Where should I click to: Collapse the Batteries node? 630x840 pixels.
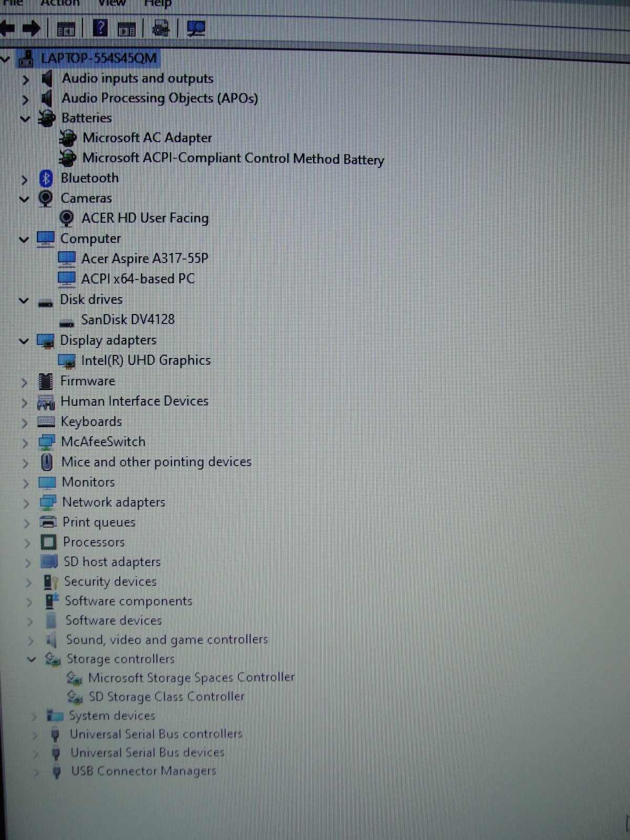click(x=25, y=119)
